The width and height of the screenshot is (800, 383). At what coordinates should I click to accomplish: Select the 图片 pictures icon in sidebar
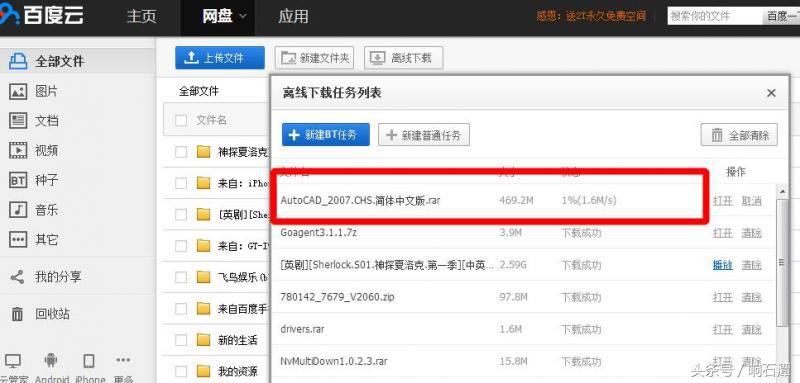tap(18, 91)
